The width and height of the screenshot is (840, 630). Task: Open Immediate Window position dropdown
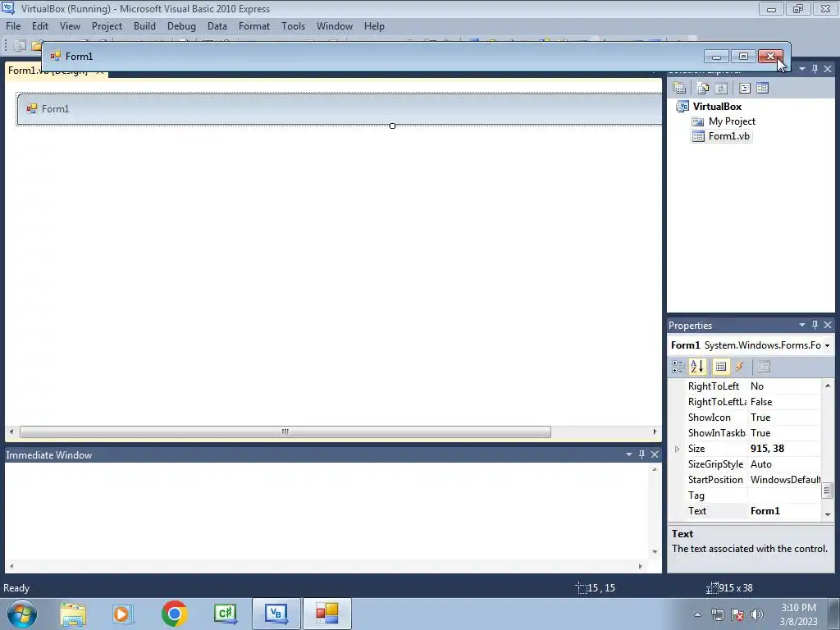point(629,454)
